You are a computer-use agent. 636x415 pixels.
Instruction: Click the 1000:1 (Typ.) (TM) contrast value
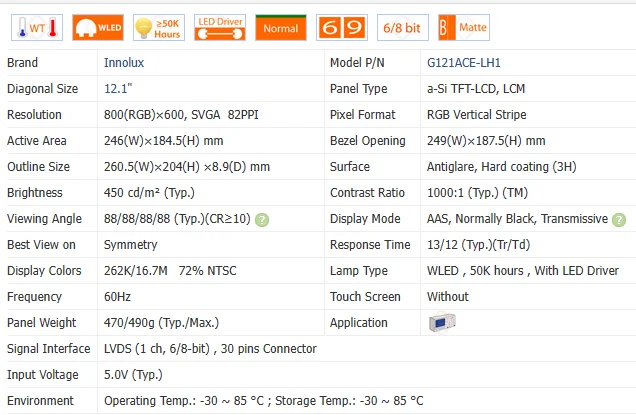point(477,193)
